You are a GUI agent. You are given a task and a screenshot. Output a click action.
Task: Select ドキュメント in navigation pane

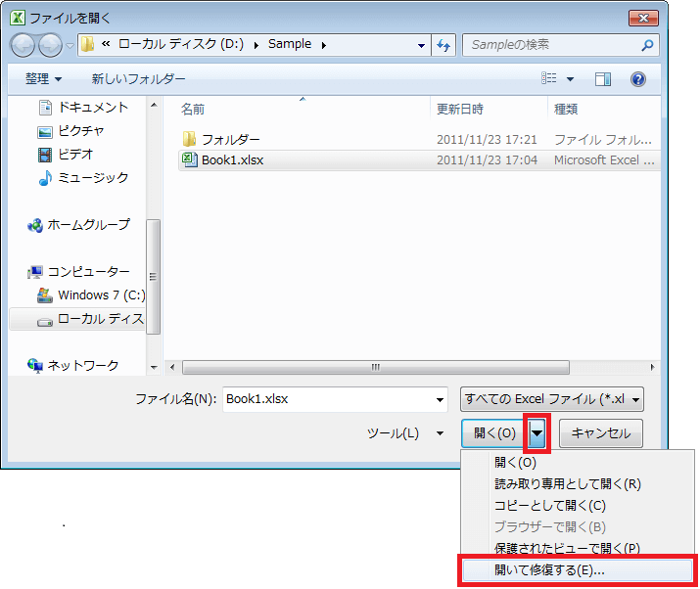(x=84, y=107)
